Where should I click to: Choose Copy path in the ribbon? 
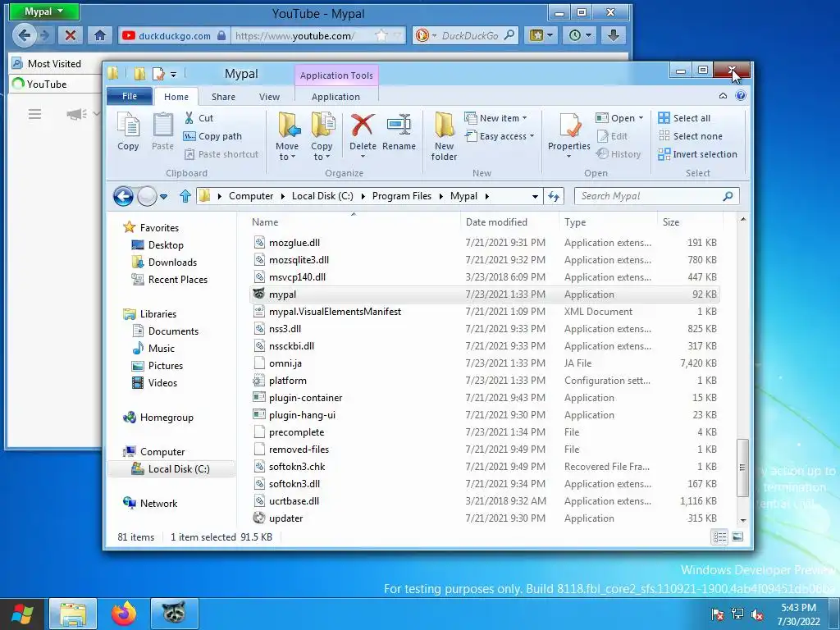(212, 136)
